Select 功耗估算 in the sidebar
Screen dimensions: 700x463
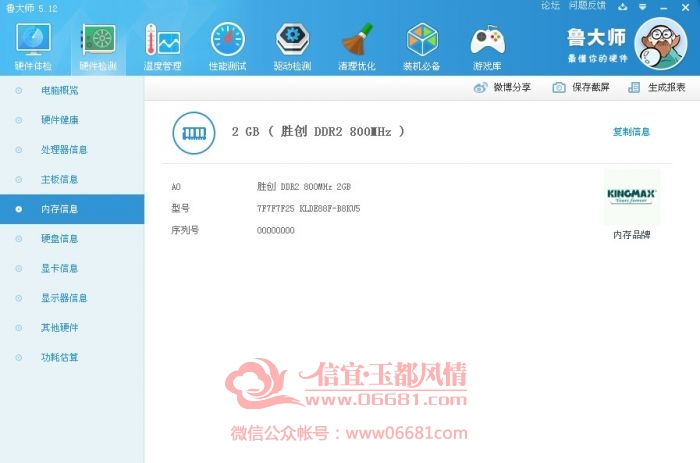72,357
